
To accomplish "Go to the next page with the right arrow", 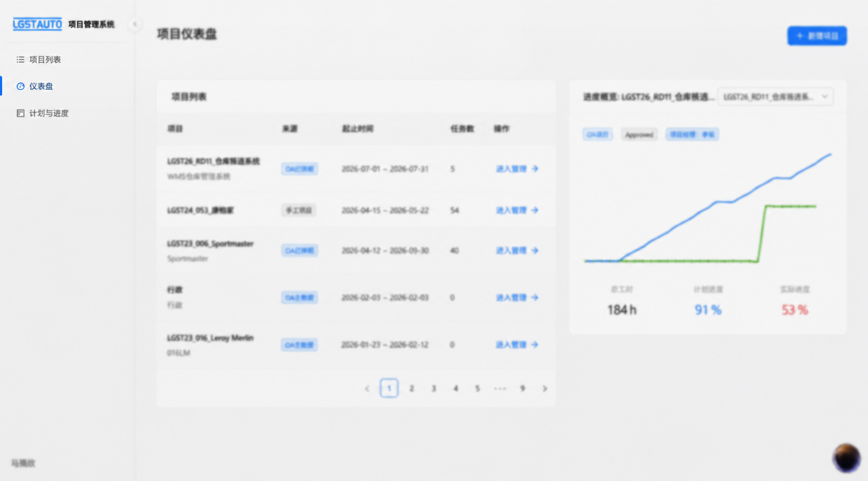I will [544, 388].
